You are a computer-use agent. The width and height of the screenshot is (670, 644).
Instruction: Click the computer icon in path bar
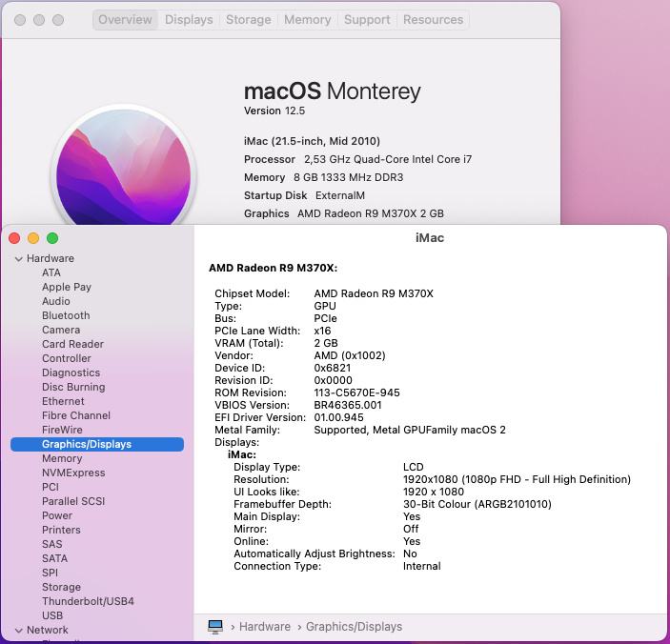(x=215, y=627)
